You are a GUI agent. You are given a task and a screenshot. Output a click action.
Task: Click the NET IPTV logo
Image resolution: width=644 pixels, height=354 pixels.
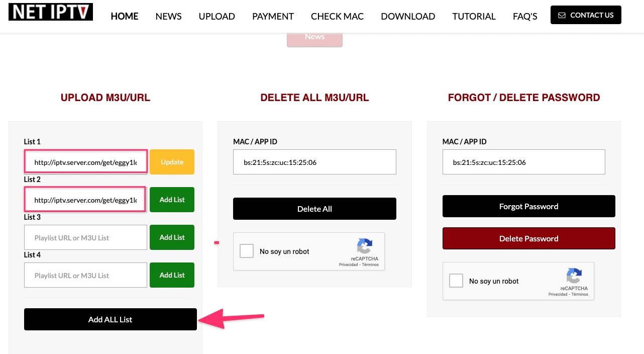coord(51,12)
